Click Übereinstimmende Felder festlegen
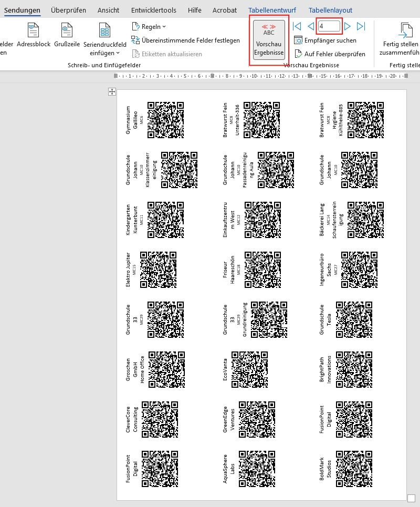 [x=185, y=40]
